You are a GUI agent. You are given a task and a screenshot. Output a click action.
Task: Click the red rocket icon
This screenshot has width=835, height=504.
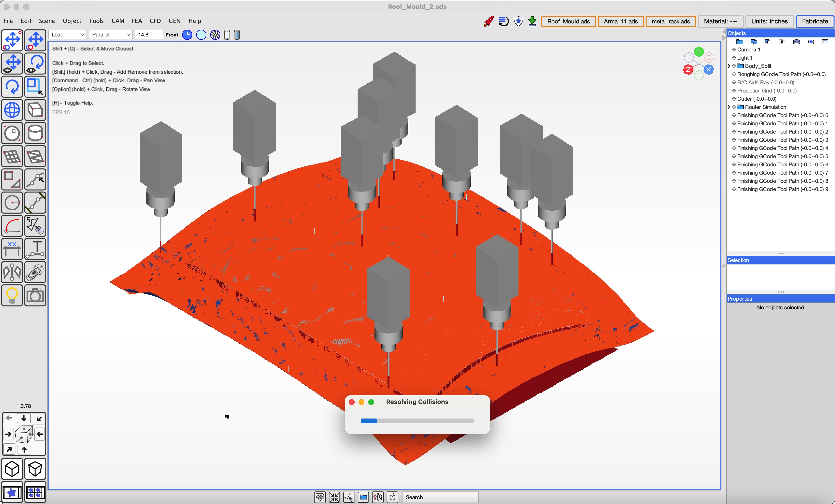tap(488, 21)
